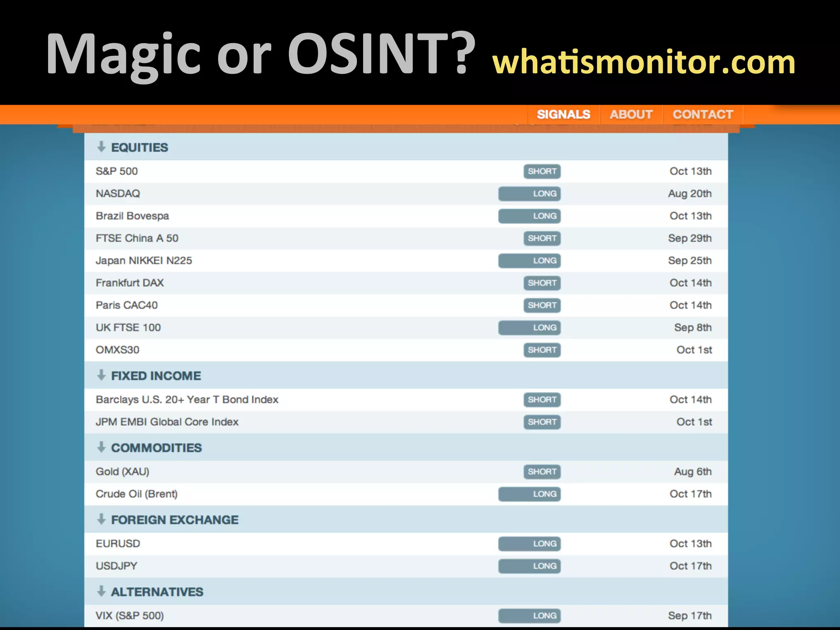840x630 pixels.
Task: Open the CONTACT tab
Action: [703, 114]
